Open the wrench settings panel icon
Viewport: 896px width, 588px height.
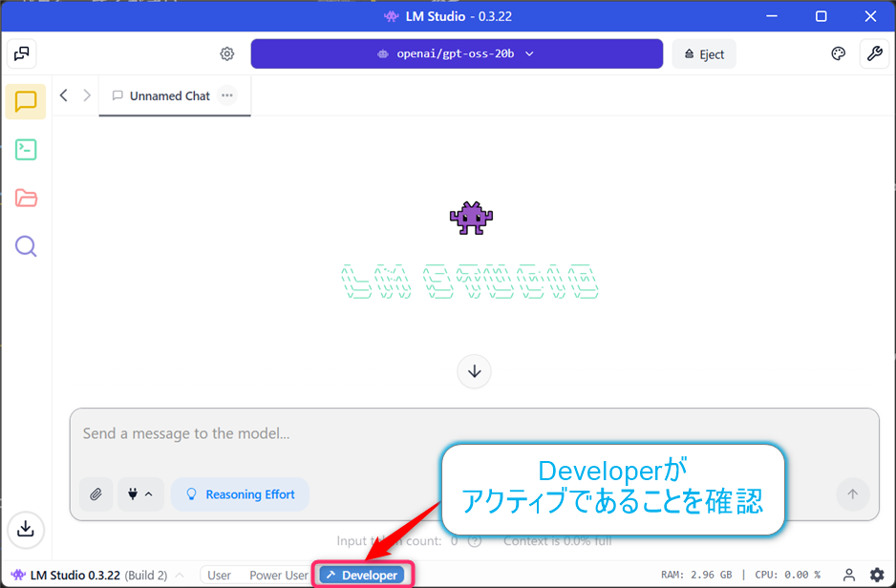[874, 53]
